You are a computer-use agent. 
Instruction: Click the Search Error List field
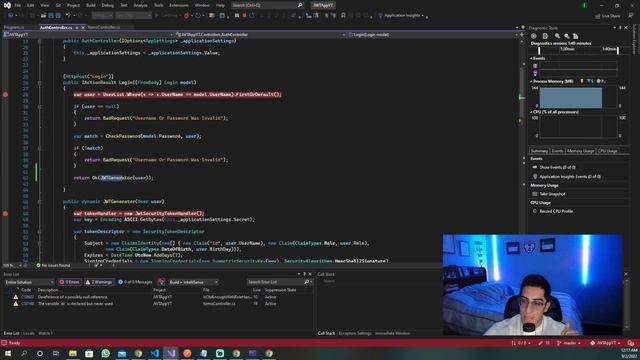276,282
